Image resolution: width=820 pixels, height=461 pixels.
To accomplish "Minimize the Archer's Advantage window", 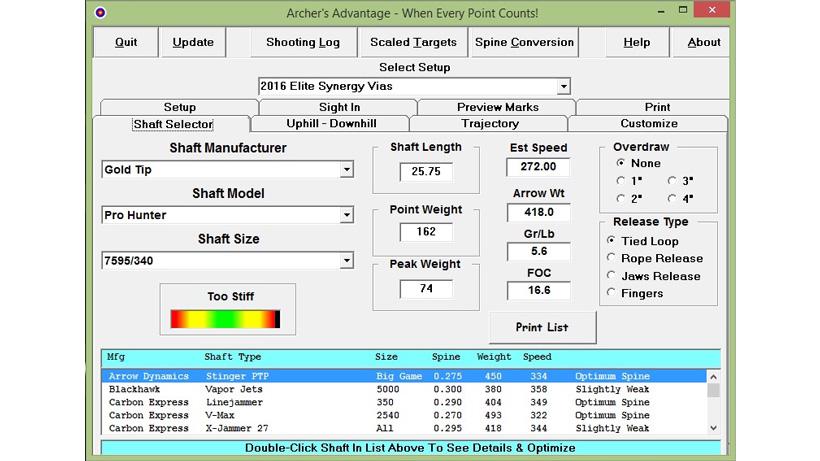I will 661,10.
